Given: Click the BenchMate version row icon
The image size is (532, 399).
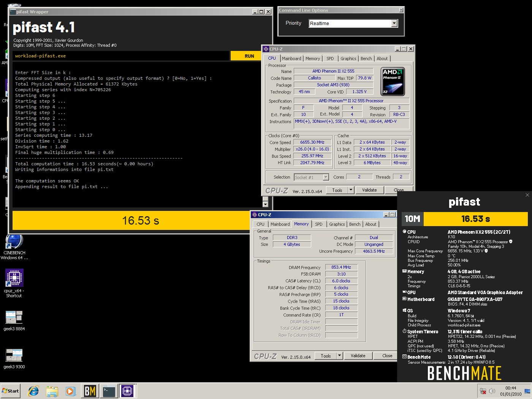Looking at the screenshot, I should point(404,357).
